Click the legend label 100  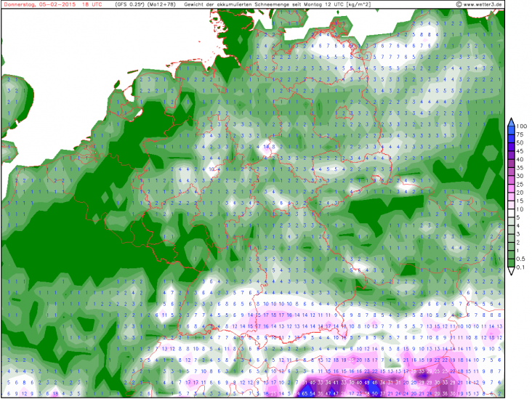[521, 126]
